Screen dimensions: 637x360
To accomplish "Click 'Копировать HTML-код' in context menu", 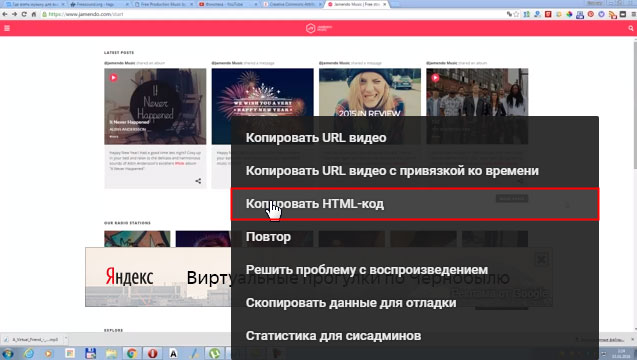I will tap(415, 204).
